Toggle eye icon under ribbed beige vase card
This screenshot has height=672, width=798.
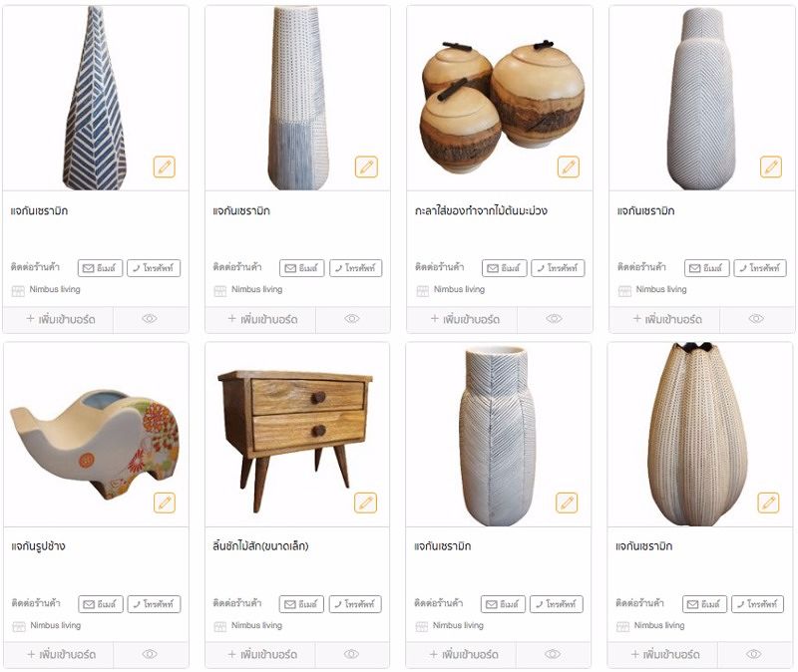tap(754, 654)
